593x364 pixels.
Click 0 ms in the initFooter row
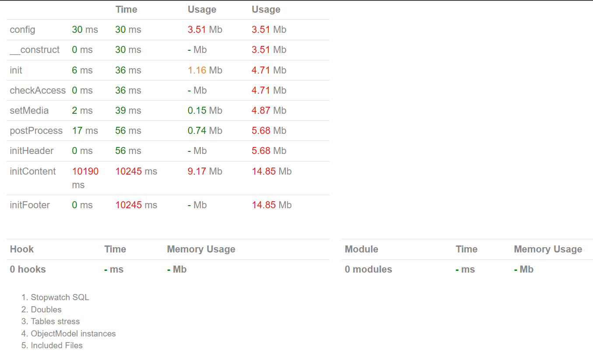click(x=83, y=205)
